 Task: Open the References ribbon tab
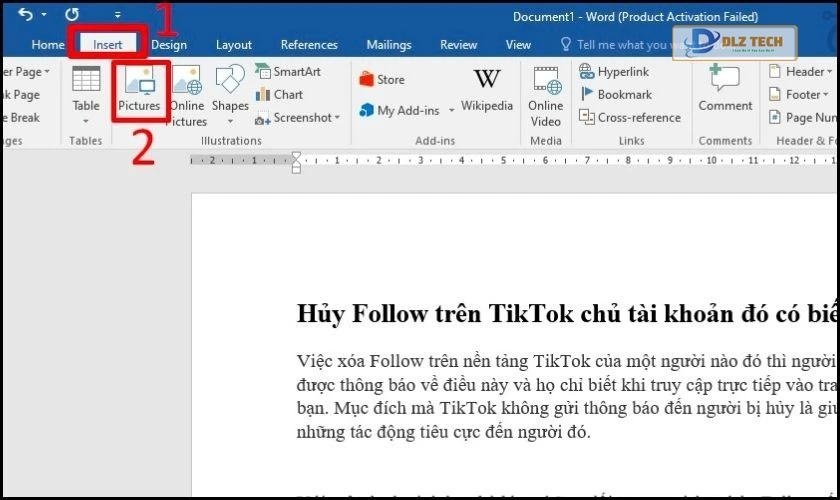tap(309, 45)
